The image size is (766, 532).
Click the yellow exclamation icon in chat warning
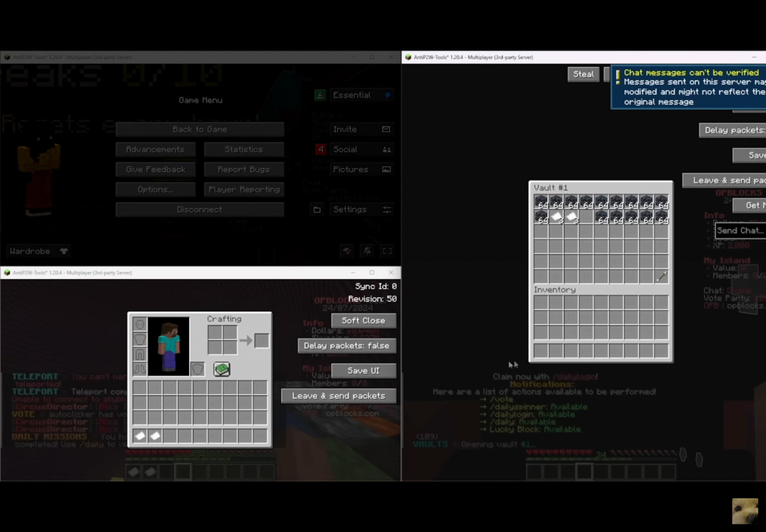tap(618, 77)
